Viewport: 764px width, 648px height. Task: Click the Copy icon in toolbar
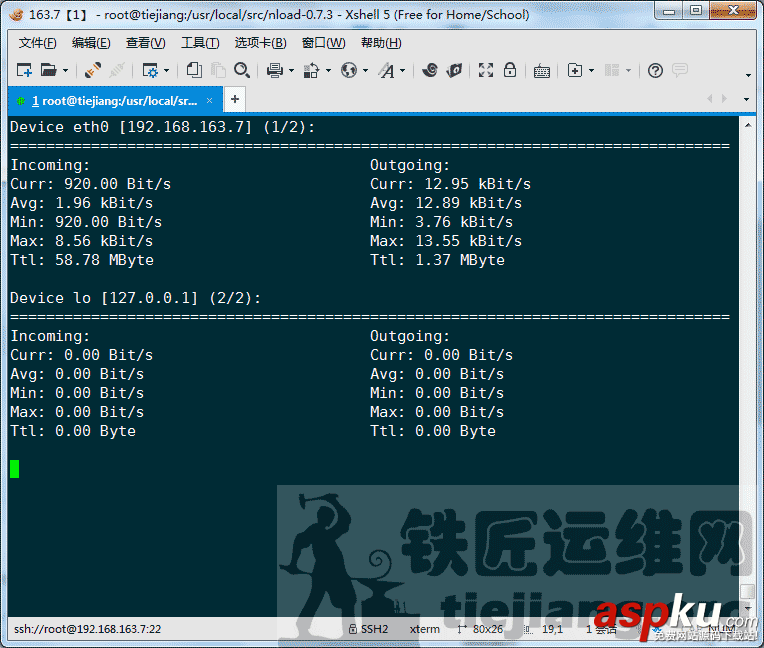click(194, 70)
